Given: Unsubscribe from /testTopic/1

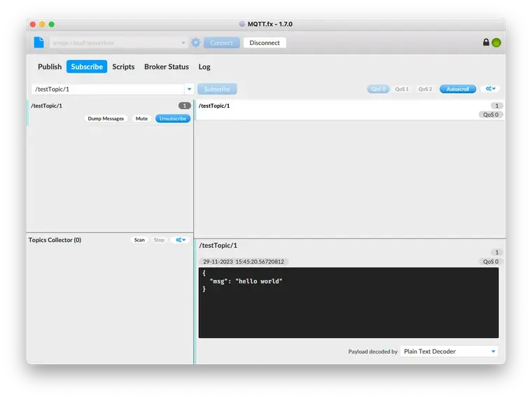Looking at the screenshot, I should point(173,118).
